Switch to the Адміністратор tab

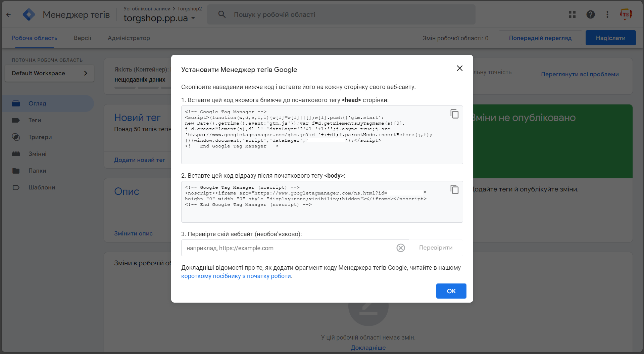[x=129, y=38]
